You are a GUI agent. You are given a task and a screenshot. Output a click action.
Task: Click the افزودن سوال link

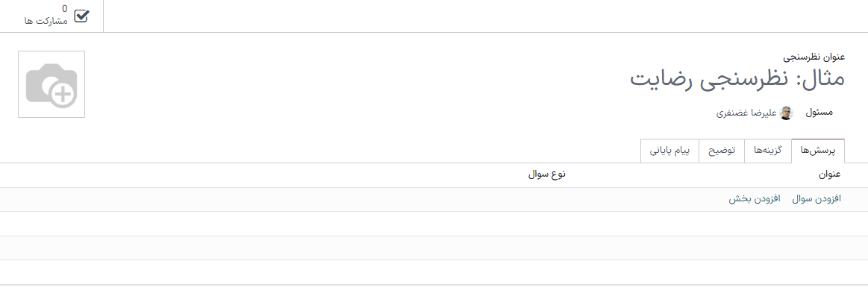pos(816,200)
